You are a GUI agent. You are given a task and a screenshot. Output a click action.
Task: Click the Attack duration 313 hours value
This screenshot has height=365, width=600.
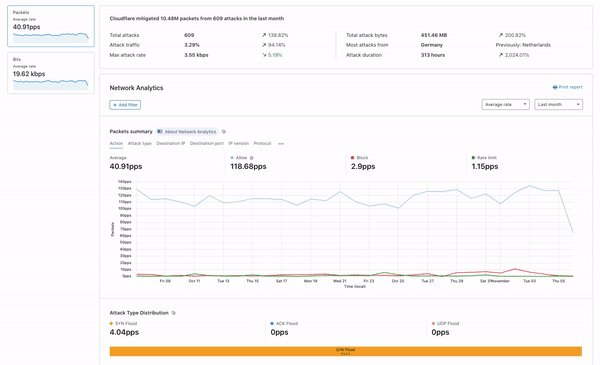click(433, 55)
